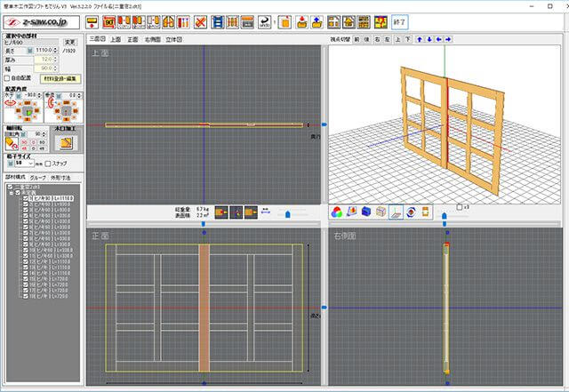
Task: Click the RGB color circles icon under 3D view
Action: [336, 212]
